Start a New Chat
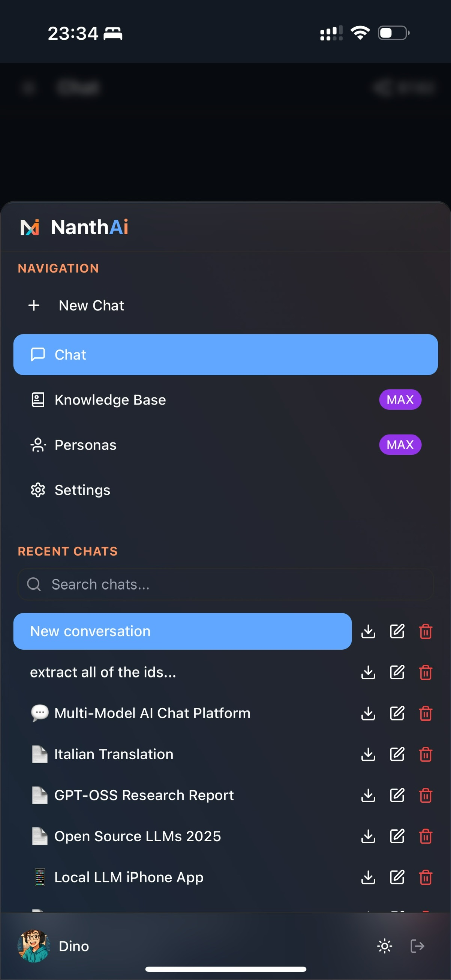Image resolution: width=451 pixels, height=980 pixels. [x=90, y=305]
